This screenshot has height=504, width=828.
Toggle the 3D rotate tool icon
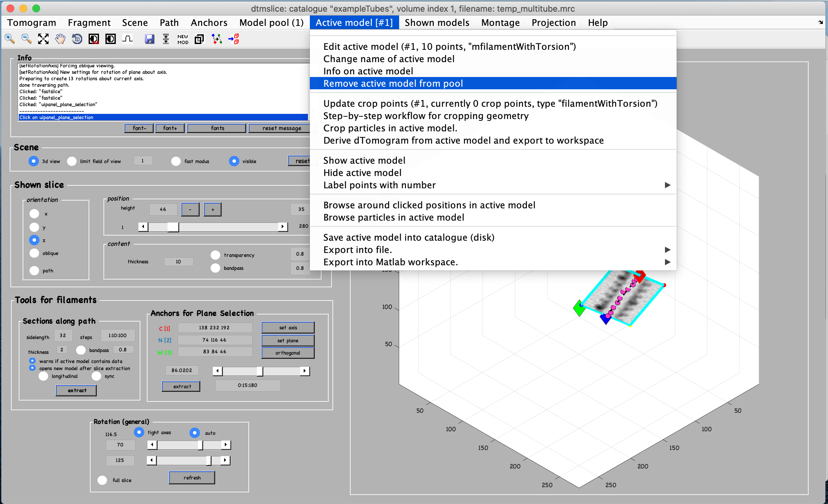tap(77, 38)
